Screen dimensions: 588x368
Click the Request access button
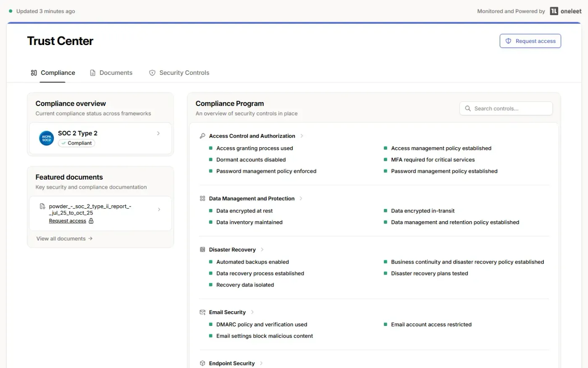[x=530, y=41]
